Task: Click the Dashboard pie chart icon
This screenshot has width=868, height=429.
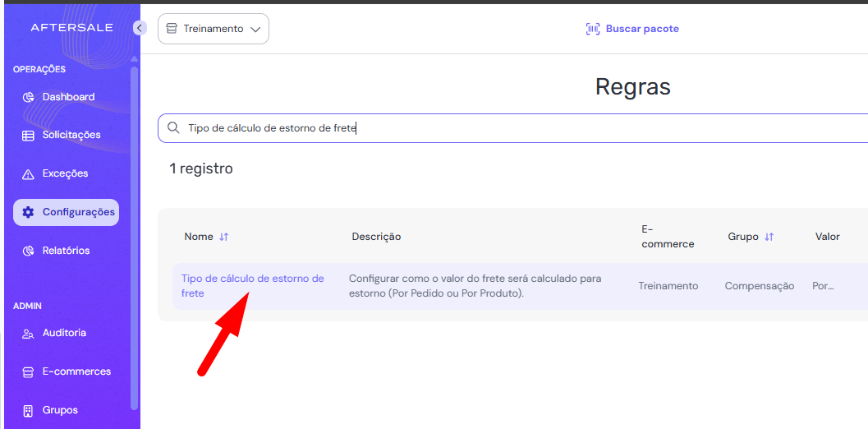Action: tap(28, 97)
